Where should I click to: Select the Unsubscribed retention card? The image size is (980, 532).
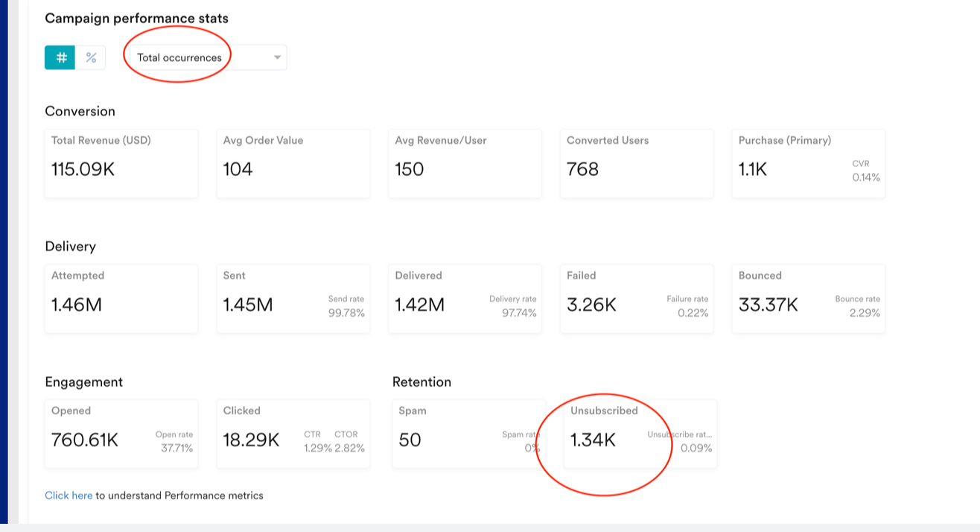(x=640, y=434)
